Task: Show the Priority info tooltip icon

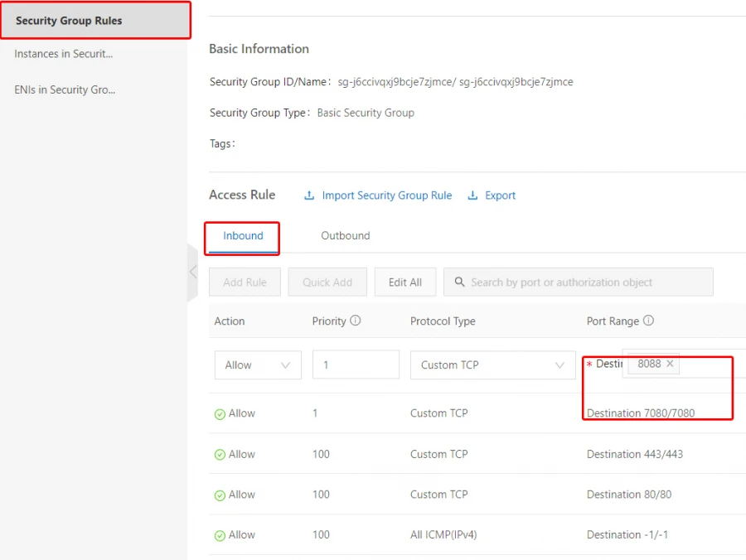Action: point(356,321)
